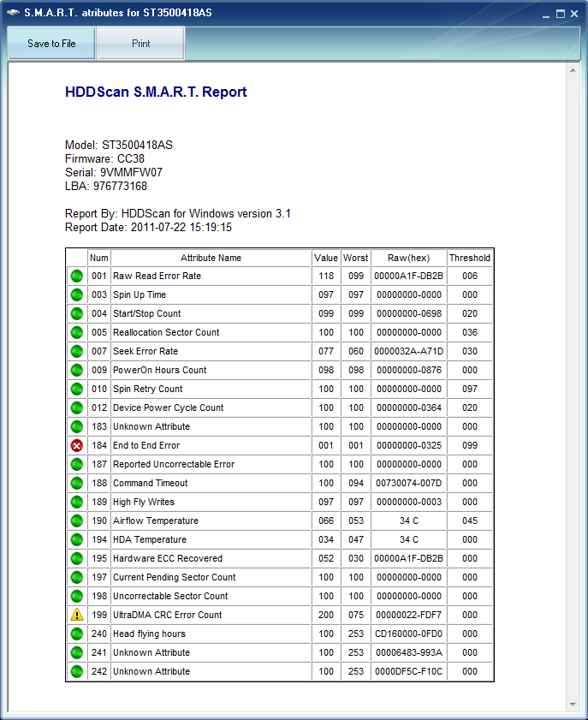588x720 pixels.
Task: Click green status icon for Seek Error Rate
Action: 77,351
